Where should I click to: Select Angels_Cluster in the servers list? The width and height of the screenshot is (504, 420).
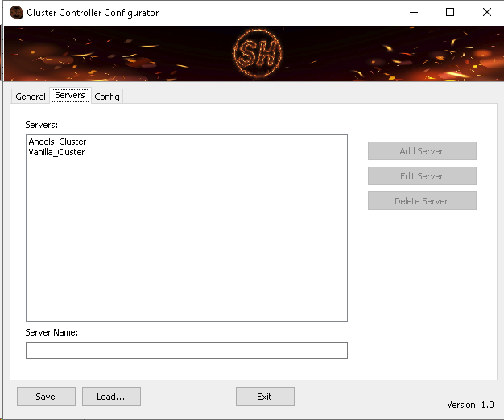[57, 142]
